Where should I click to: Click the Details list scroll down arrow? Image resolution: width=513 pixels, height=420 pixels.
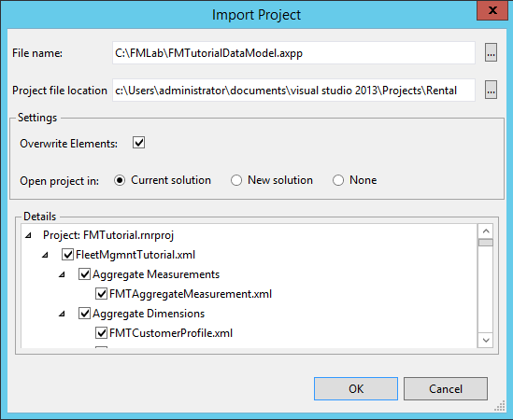pos(486,341)
